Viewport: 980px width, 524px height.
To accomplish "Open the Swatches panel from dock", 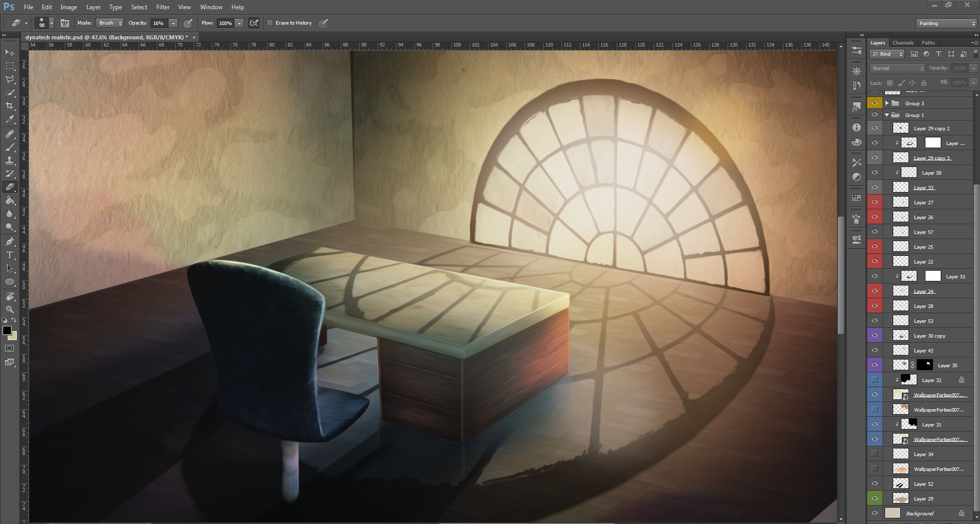I will (x=856, y=198).
